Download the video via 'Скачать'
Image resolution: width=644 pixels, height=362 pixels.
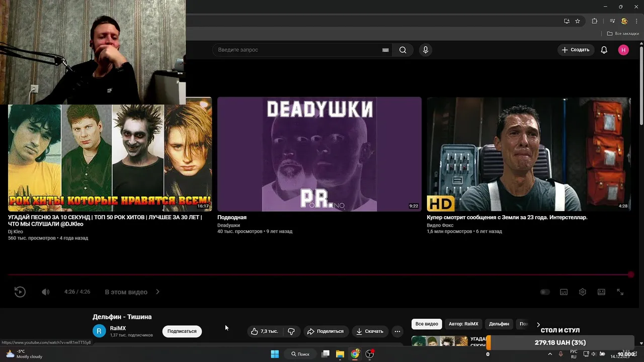pos(369,331)
